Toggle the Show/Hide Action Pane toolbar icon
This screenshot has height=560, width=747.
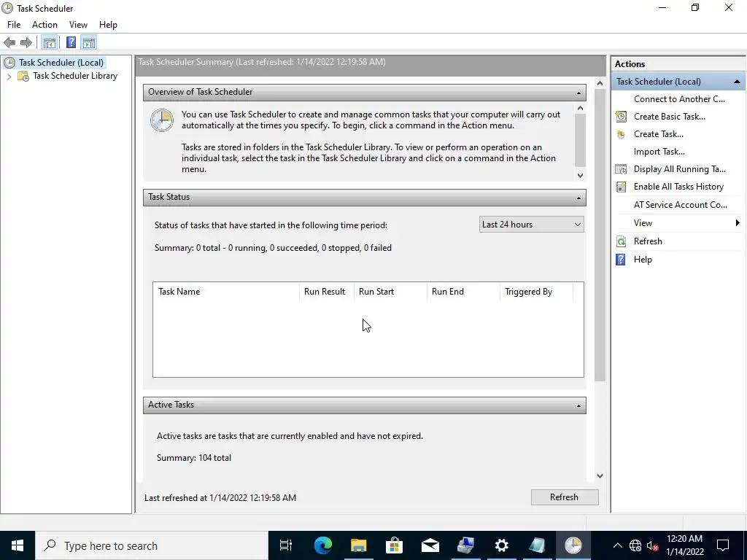point(88,43)
